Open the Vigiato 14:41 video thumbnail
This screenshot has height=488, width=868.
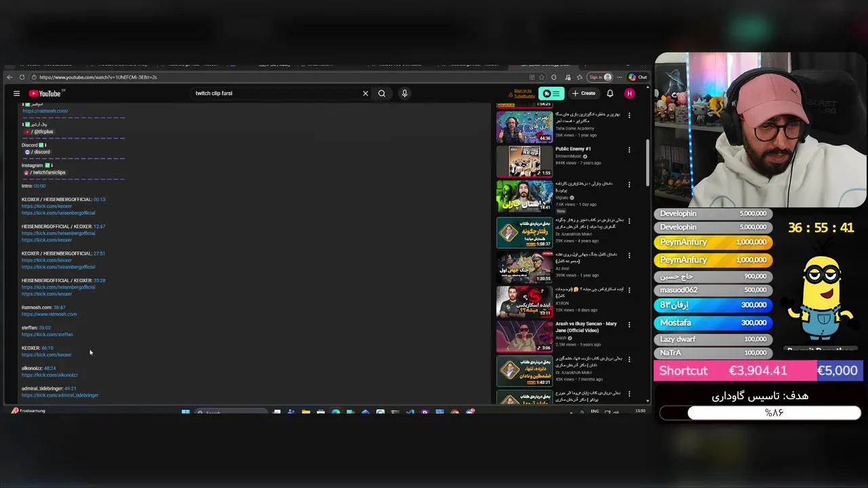click(x=524, y=197)
